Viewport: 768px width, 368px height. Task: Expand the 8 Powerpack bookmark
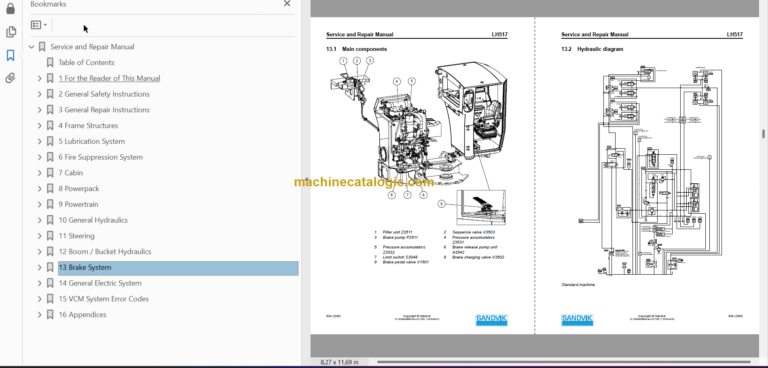tap(40, 189)
